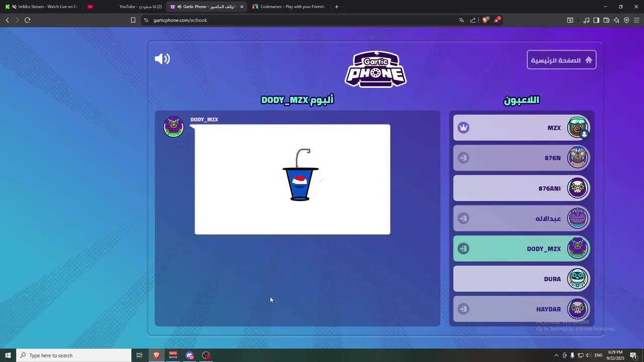Click DODY_MZX avatar beside the drawing
644x362 pixels.
(174, 127)
